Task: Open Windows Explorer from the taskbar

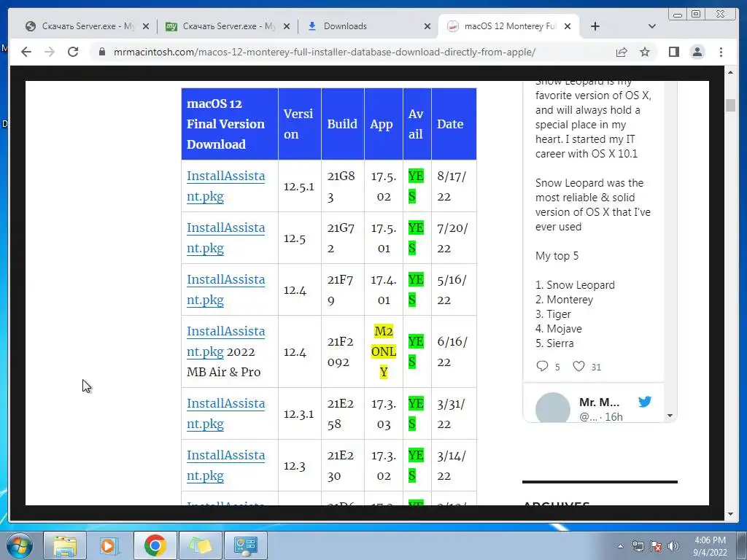Action: click(x=65, y=545)
